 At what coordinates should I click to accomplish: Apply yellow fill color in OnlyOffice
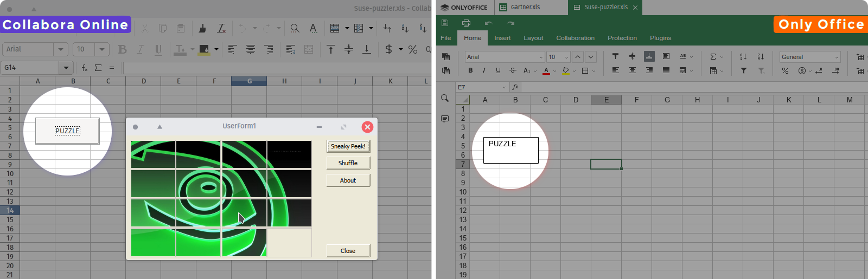pos(566,70)
